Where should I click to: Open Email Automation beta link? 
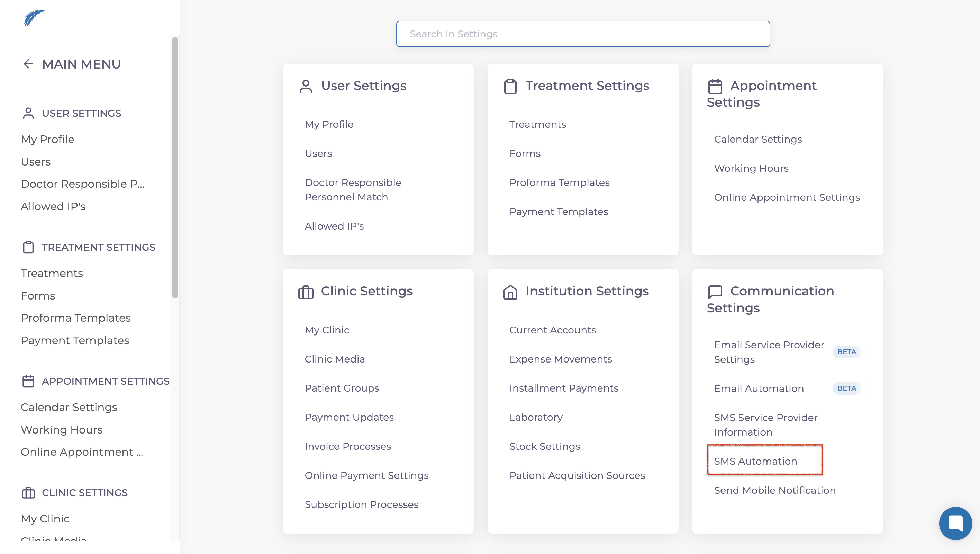coord(759,388)
